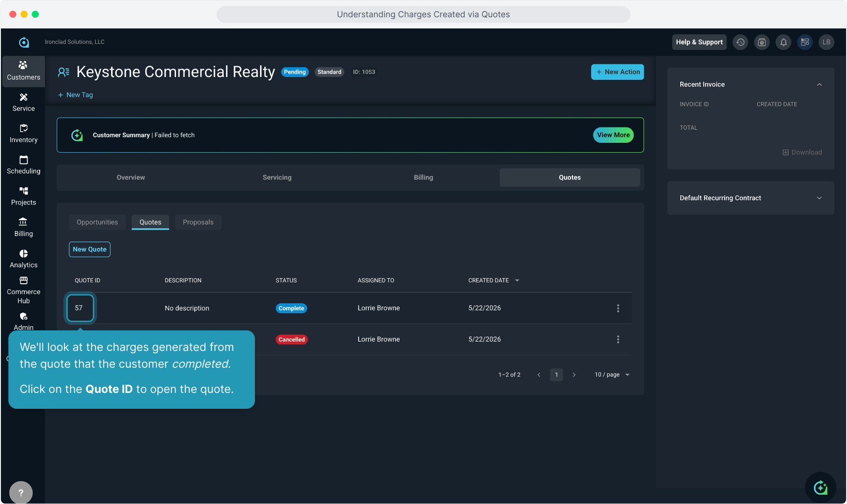This screenshot has height=504, width=847.
Task: Select the Quotes sub-tab
Action: (150, 222)
